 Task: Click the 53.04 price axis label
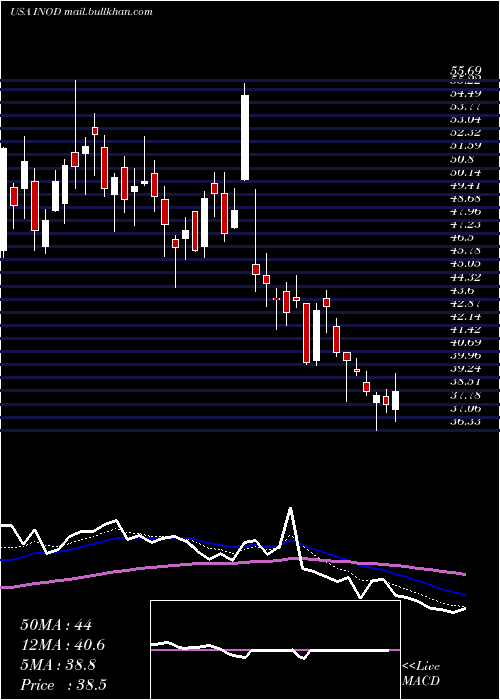465,119
